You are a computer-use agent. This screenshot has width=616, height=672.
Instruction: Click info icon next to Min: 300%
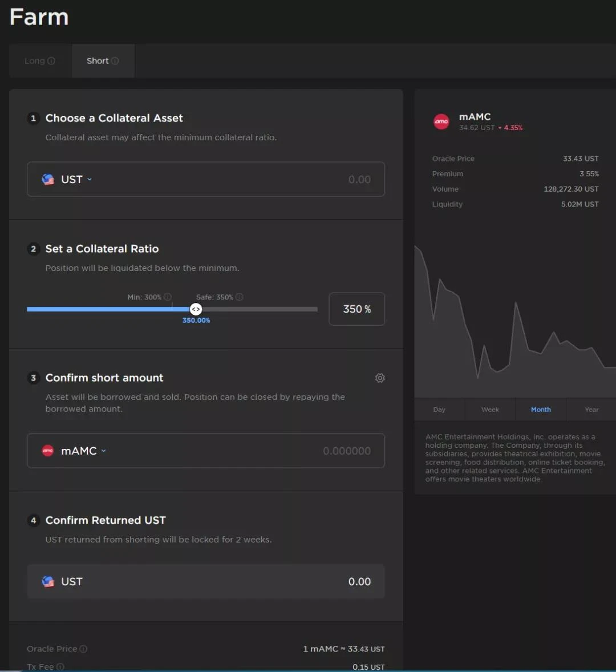[x=168, y=297]
